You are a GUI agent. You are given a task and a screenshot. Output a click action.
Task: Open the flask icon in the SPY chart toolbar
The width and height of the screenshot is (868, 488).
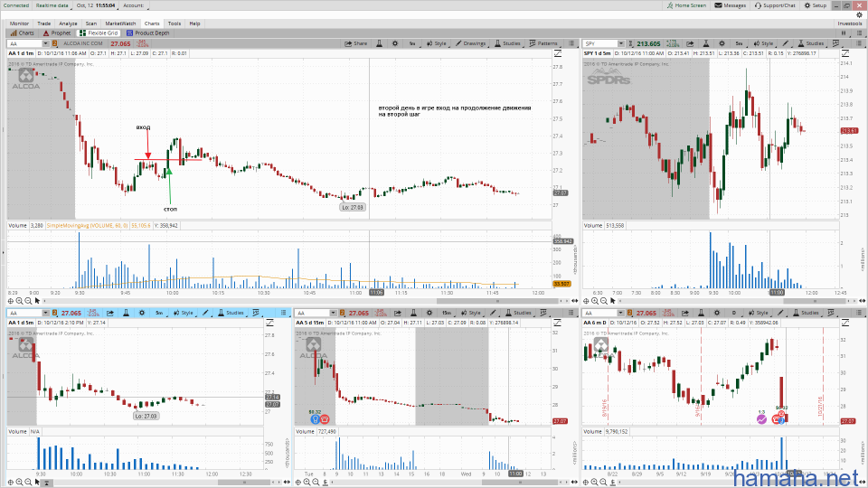(706, 43)
